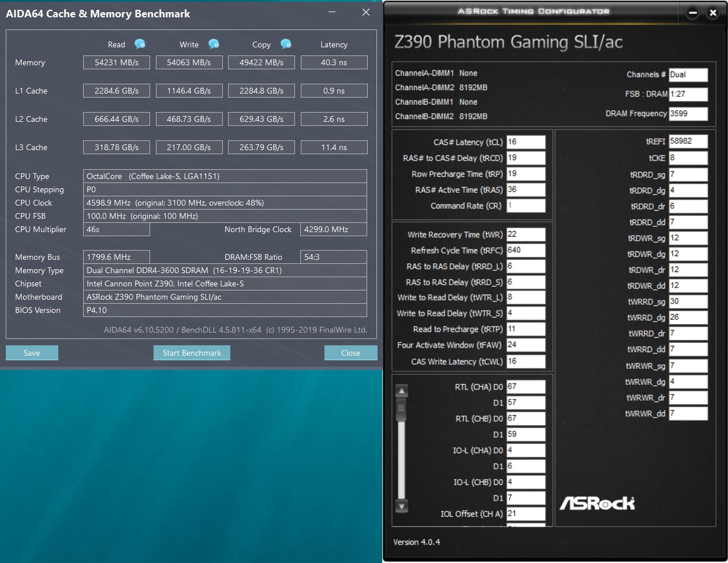Click the RTL (CHA) D0 field

point(526,387)
